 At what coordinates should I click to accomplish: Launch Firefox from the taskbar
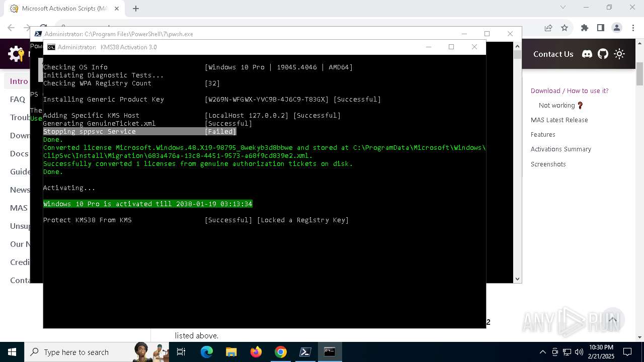tap(256, 352)
